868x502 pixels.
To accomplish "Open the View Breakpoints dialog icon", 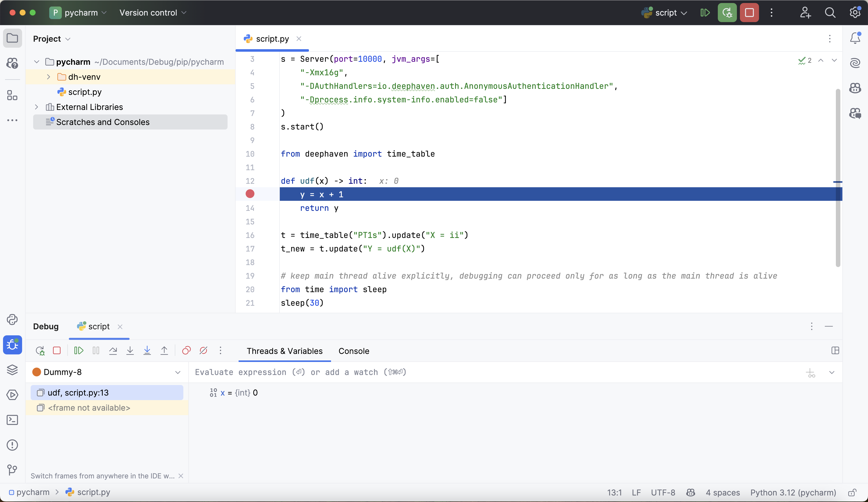I will (x=186, y=351).
